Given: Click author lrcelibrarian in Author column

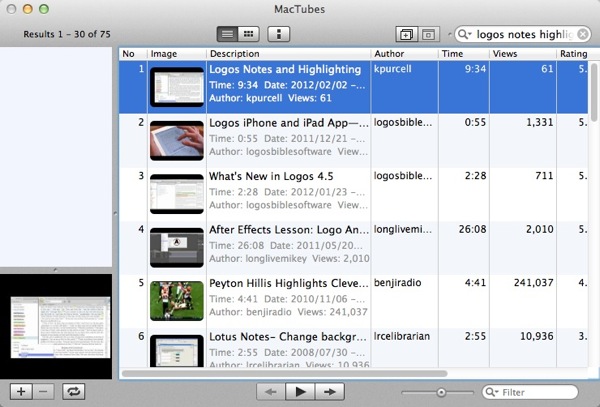Looking at the screenshot, I should coord(402,337).
